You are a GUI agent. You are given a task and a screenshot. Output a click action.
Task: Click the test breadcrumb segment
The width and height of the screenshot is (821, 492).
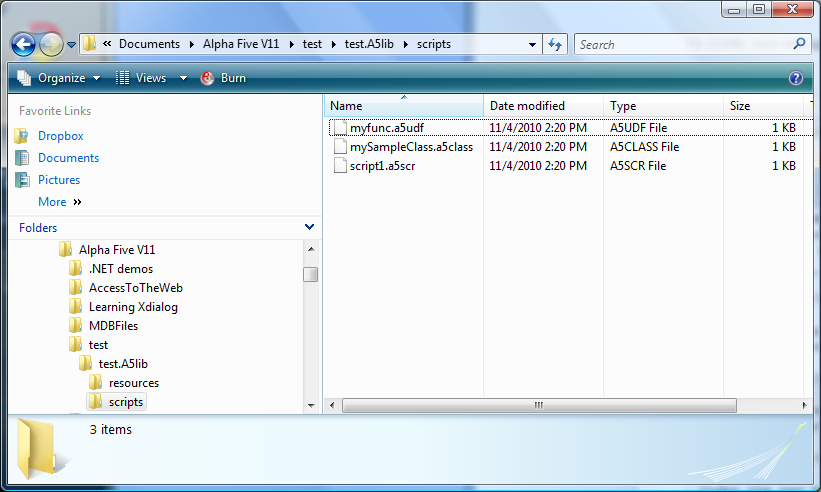point(312,44)
